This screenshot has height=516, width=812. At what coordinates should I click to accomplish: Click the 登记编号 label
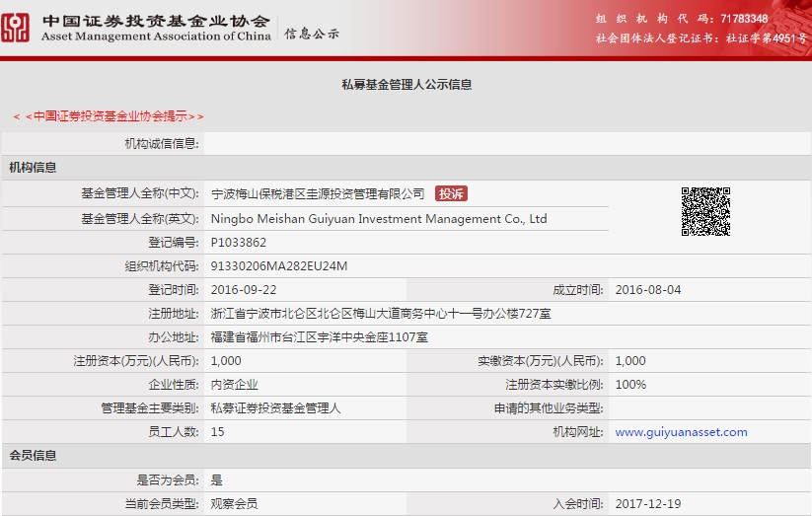pyautogui.click(x=174, y=243)
